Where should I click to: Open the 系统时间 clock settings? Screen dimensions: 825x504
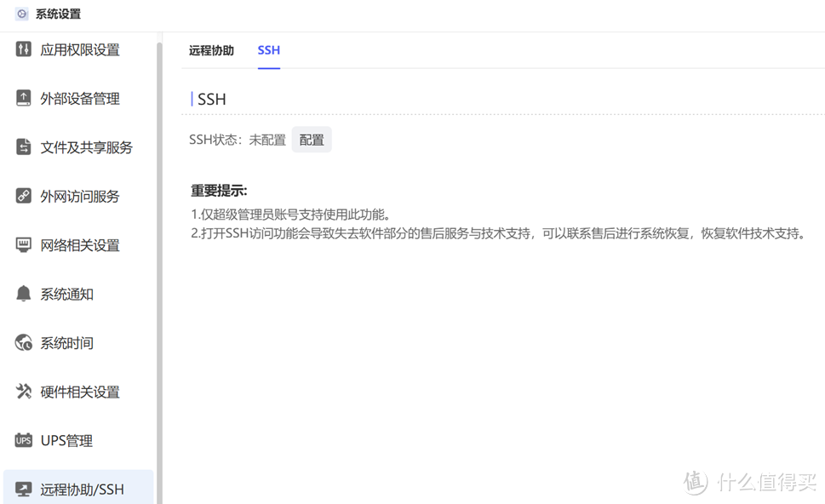24,342
